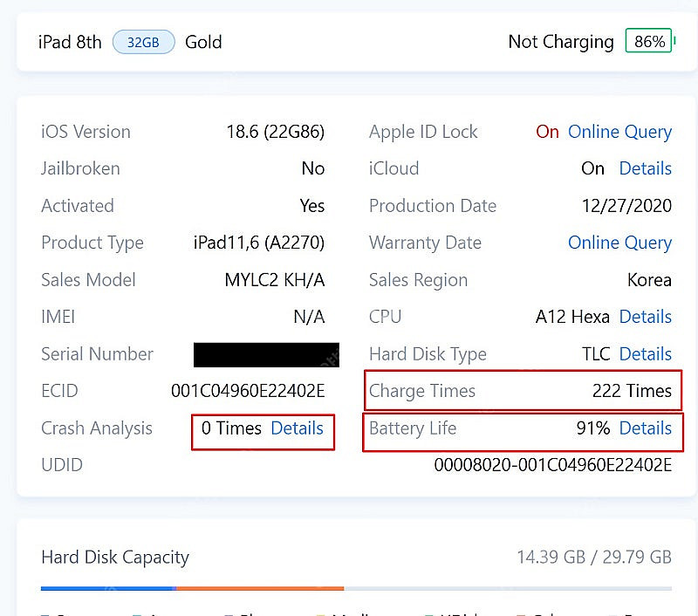
Task: Select the UDID value text
Action: coord(552,465)
